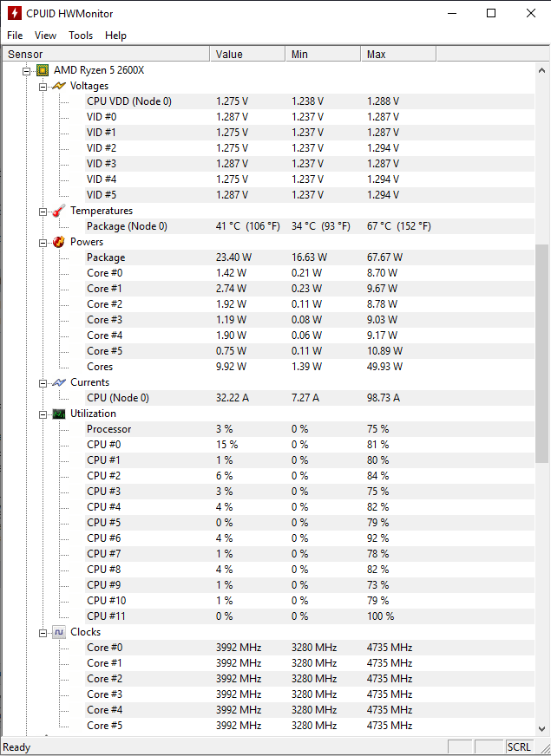Click the Currents wave icon
The width and height of the screenshot is (551, 756).
pyautogui.click(x=58, y=382)
